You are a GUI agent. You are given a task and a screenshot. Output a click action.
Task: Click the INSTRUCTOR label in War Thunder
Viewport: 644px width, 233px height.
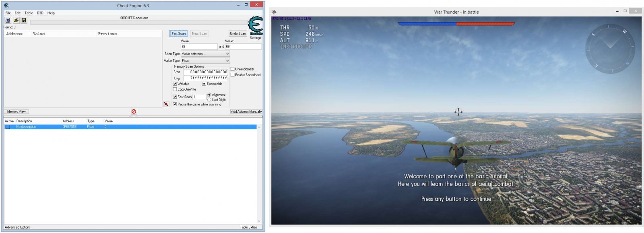point(296,47)
